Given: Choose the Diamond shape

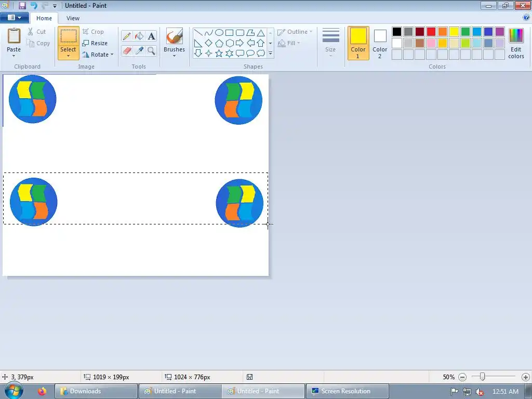Looking at the screenshot, I should pyautogui.click(x=209, y=43).
